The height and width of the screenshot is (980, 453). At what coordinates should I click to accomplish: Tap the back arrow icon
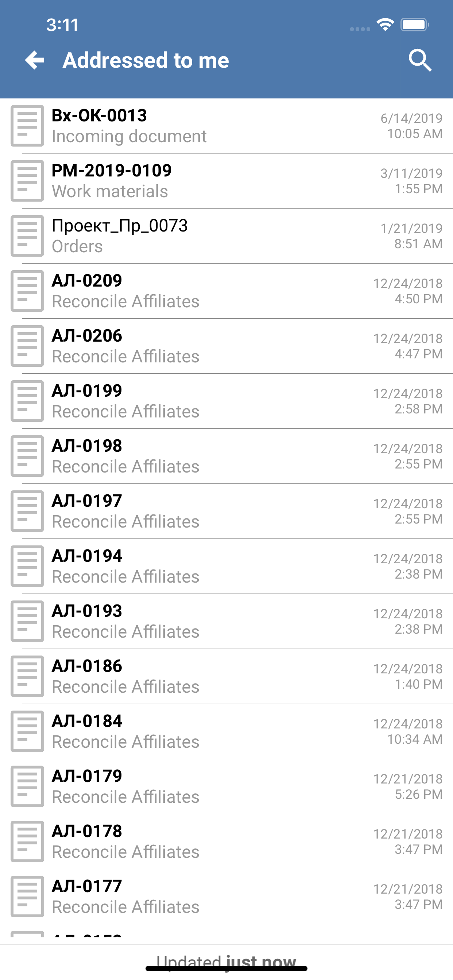(35, 60)
